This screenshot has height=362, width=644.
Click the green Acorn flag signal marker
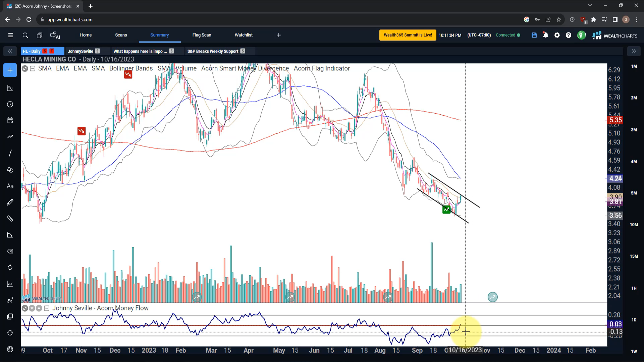(446, 210)
